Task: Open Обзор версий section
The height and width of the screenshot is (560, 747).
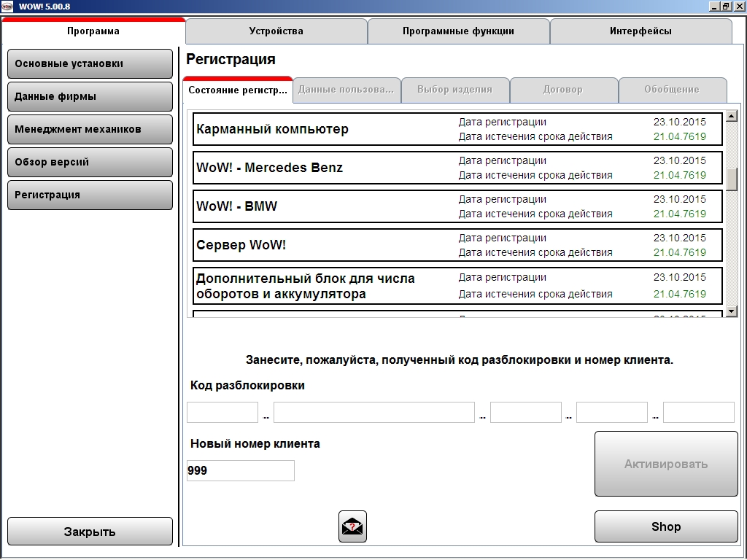Action: coord(90,163)
